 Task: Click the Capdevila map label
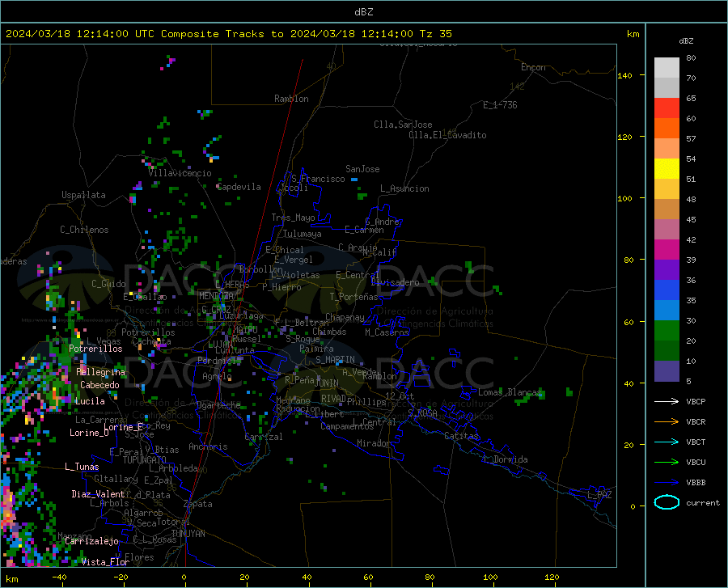pos(239,187)
